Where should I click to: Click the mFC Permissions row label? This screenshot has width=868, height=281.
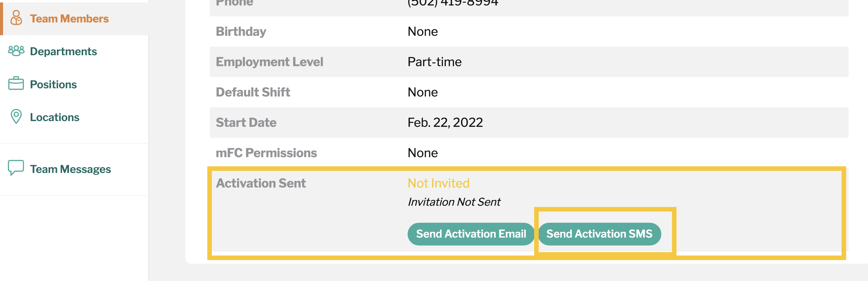266,153
